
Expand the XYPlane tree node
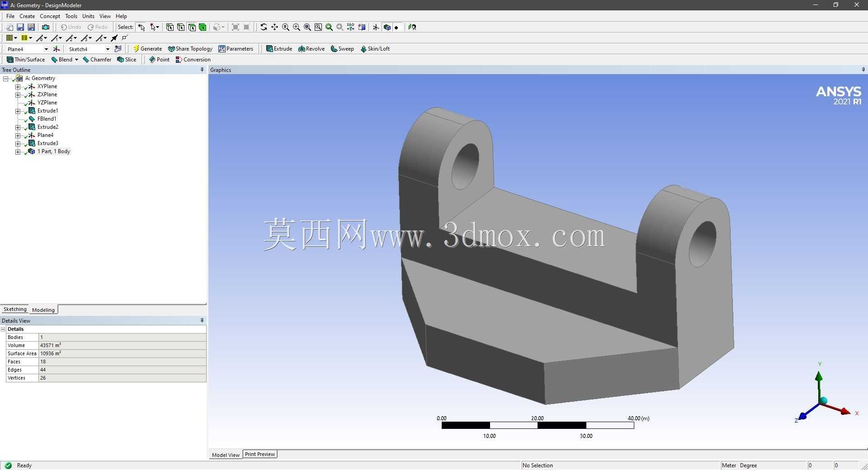18,86
